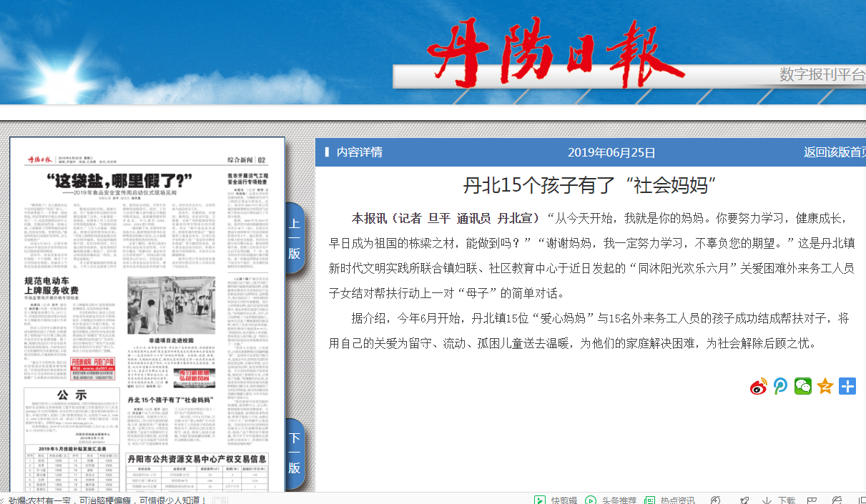
Task: Share article to Sina Weibo
Action: [x=758, y=387]
